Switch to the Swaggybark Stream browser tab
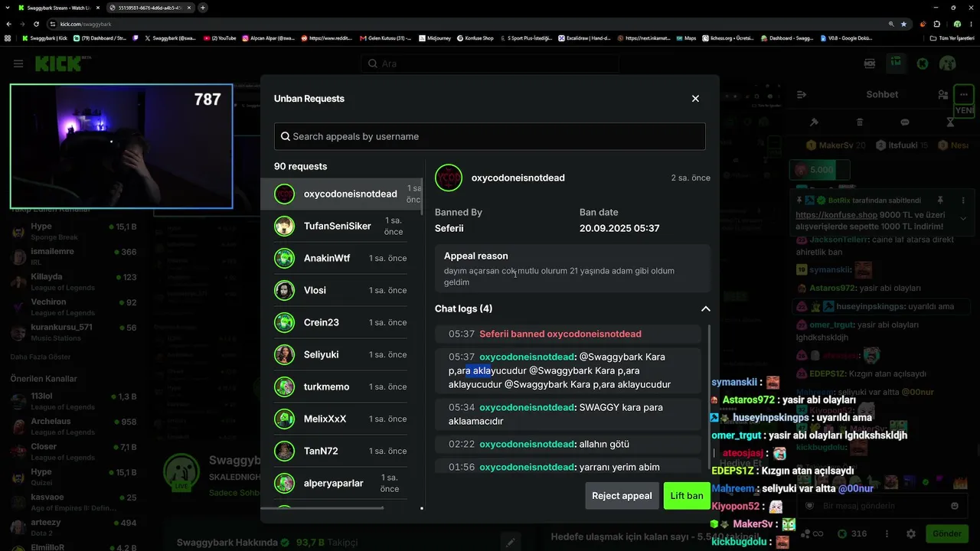The height and width of the screenshot is (551, 980). click(59, 8)
